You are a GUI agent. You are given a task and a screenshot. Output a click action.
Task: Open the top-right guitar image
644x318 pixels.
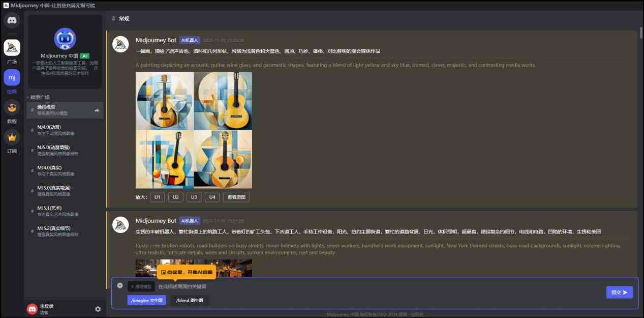tap(223, 101)
